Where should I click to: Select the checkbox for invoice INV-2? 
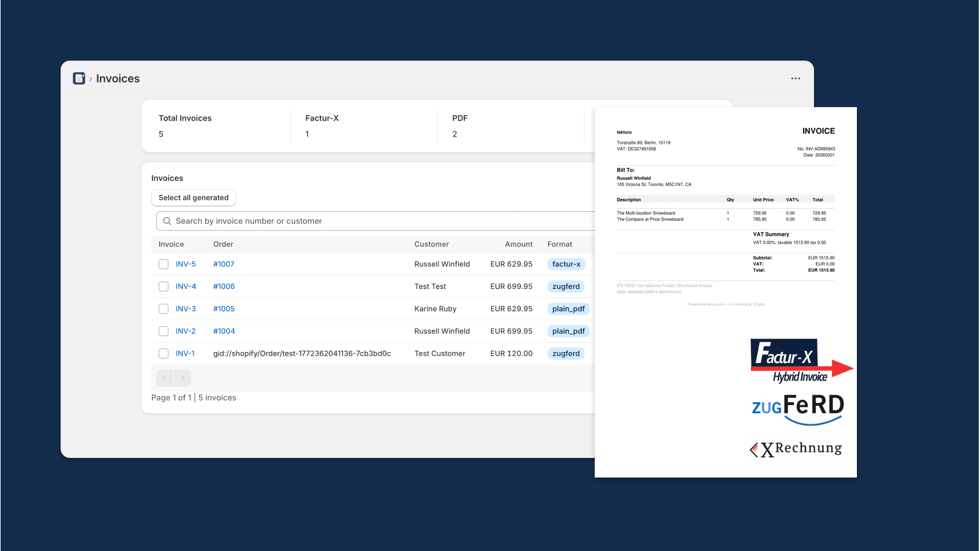tap(164, 331)
